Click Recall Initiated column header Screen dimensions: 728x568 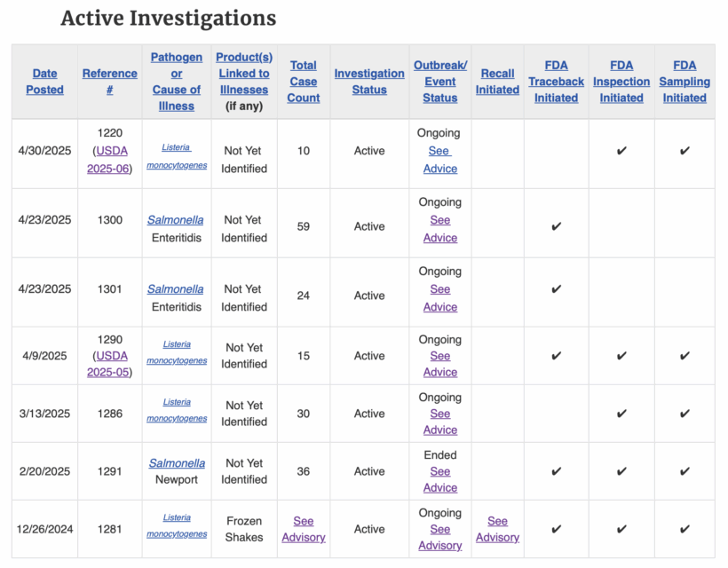click(497, 82)
